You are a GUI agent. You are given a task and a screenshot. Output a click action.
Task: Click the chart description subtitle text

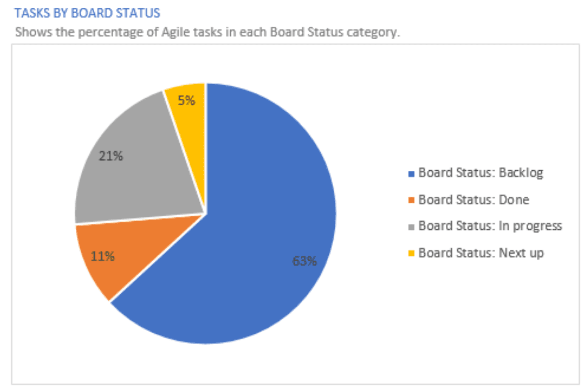pos(207,32)
